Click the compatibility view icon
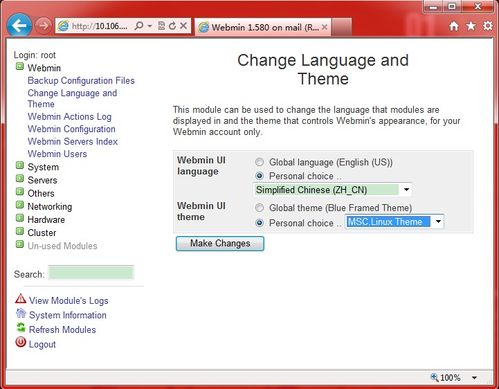Image resolution: width=499 pixels, height=389 pixels. pyautogui.click(x=161, y=26)
